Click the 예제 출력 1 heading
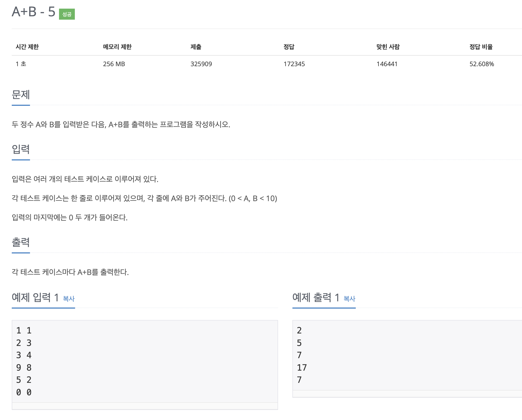 click(x=316, y=297)
